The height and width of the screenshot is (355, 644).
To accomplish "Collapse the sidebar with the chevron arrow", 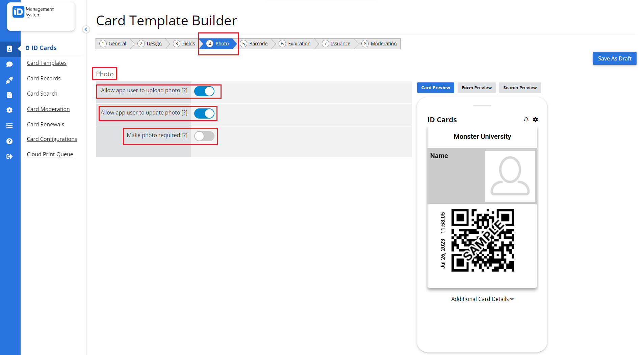I will (86, 29).
